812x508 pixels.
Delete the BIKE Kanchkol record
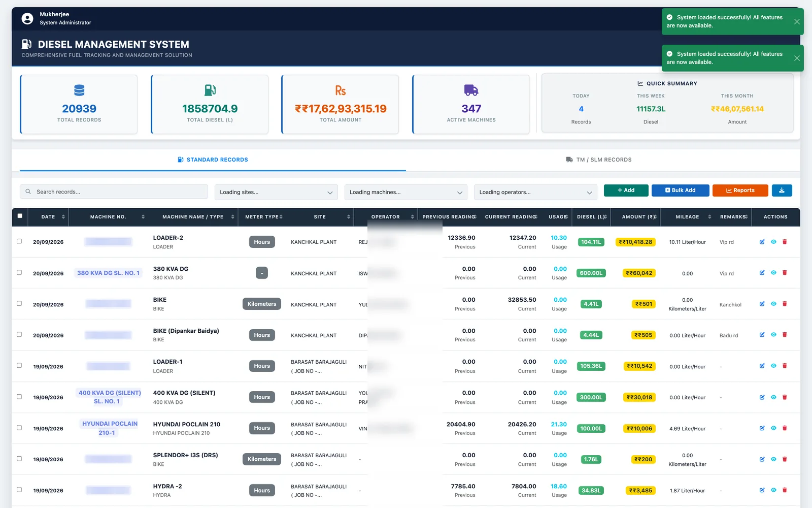pos(785,304)
